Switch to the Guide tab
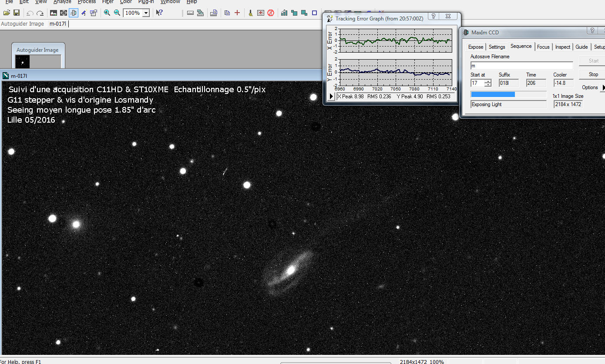Image resolution: width=605 pixels, height=364 pixels. (581, 47)
